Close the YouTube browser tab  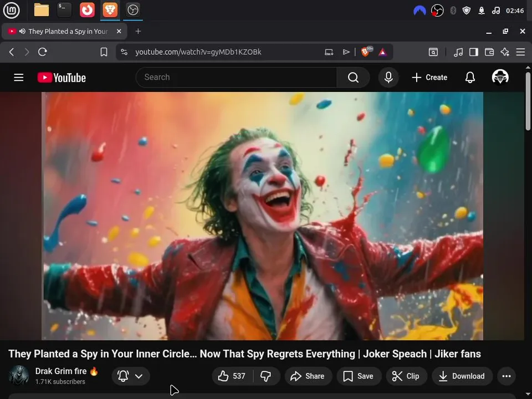coord(119,31)
